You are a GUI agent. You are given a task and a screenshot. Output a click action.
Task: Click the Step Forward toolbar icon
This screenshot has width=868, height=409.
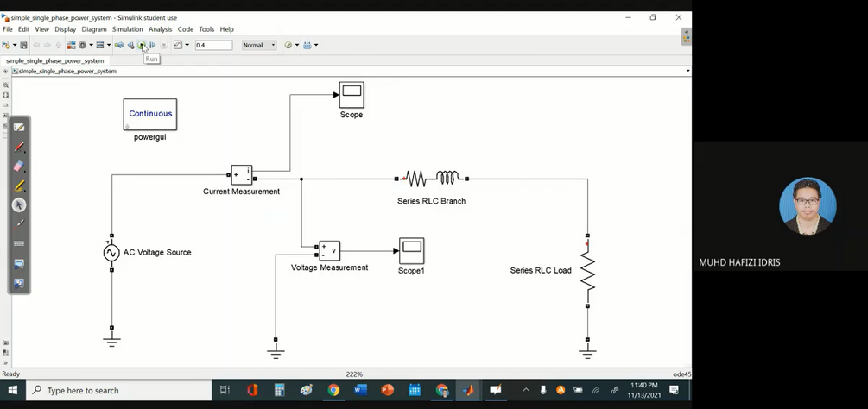point(153,46)
